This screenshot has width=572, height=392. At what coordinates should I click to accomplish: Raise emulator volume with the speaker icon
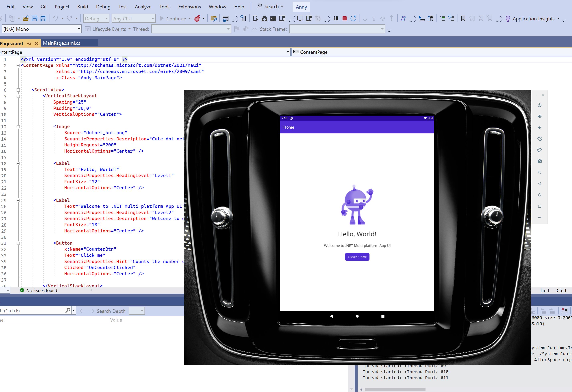pyautogui.click(x=539, y=116)
